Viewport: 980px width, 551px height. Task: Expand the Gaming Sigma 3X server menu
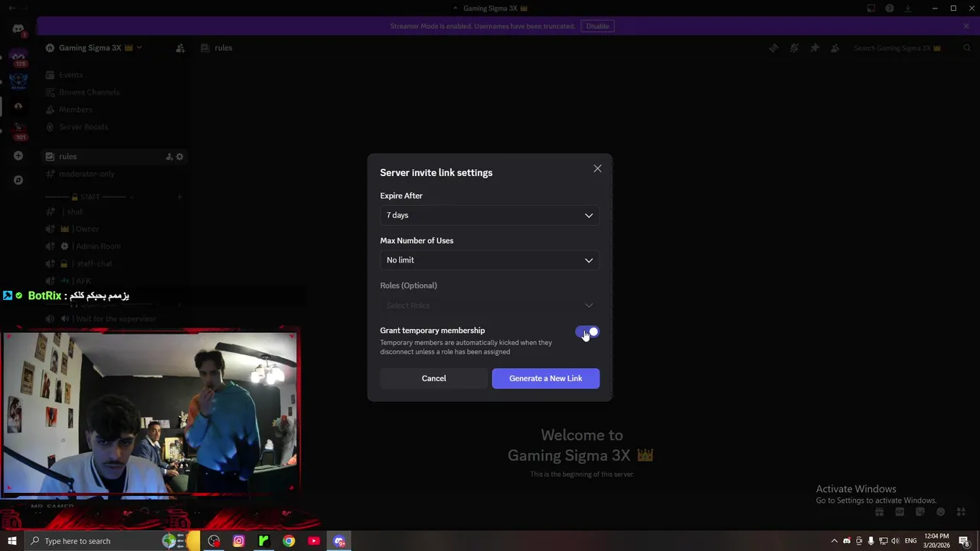[93, 47]
